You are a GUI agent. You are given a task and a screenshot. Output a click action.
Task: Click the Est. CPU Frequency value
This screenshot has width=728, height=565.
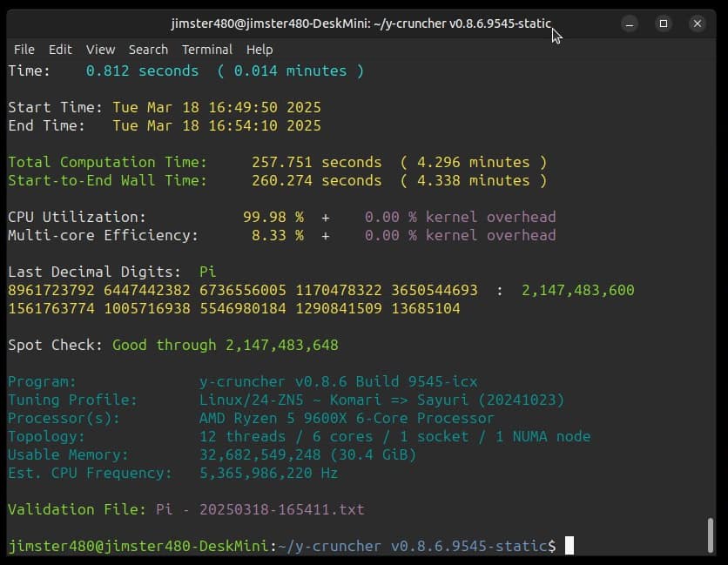click(x=268, y=473)
